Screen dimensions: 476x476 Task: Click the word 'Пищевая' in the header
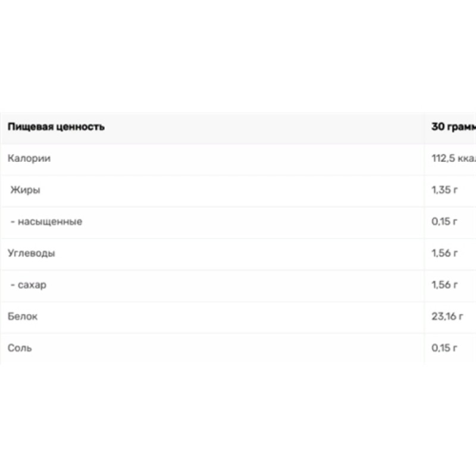click(x=28, y=127)
